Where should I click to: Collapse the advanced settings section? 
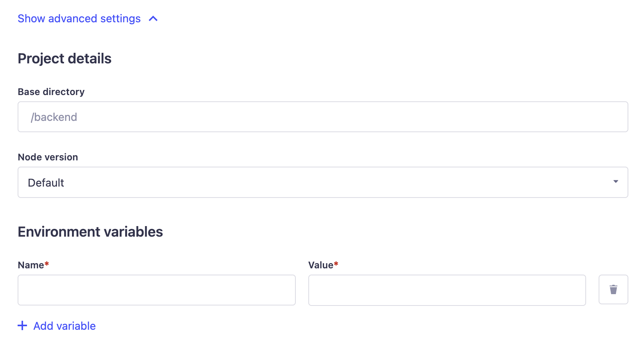[x=78, y=18]
